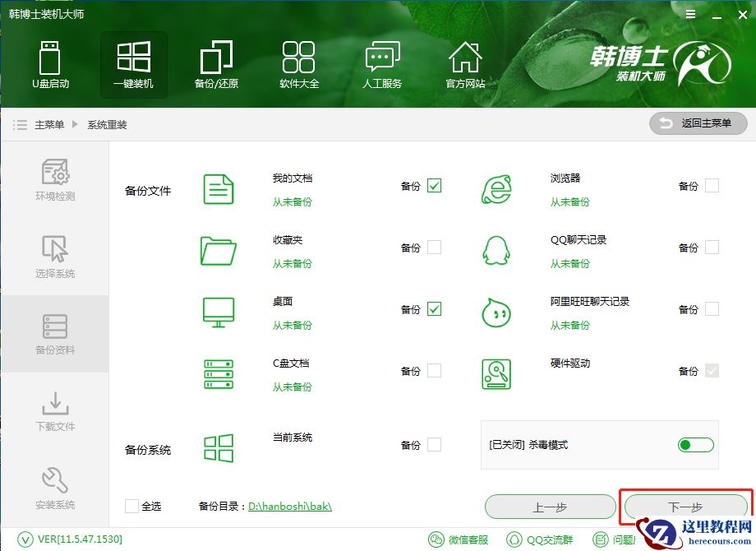This screenshot has height=551, width=756.
Task: Select the 环境检测 step icon in sidebar
Action: click(x=55, y=174)
